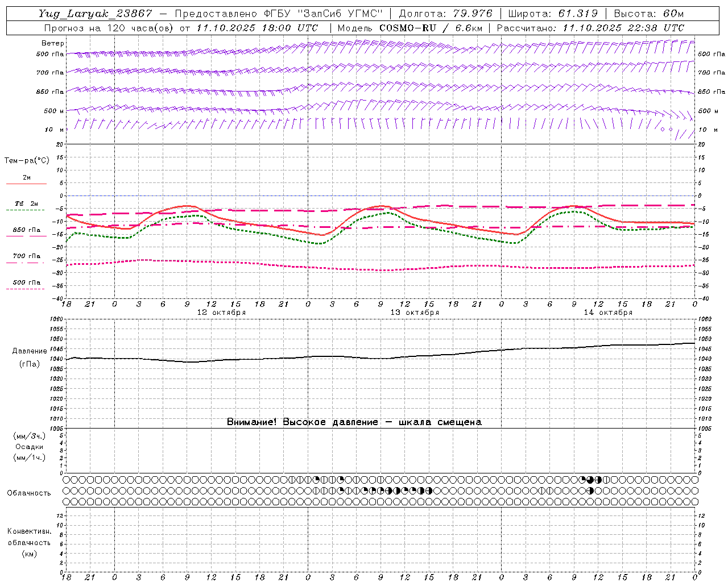Image resolution: width=728 pixels, height=582 pixels.
Task: Click the Тем-ра(°C) section label
Action: [27, 161]
